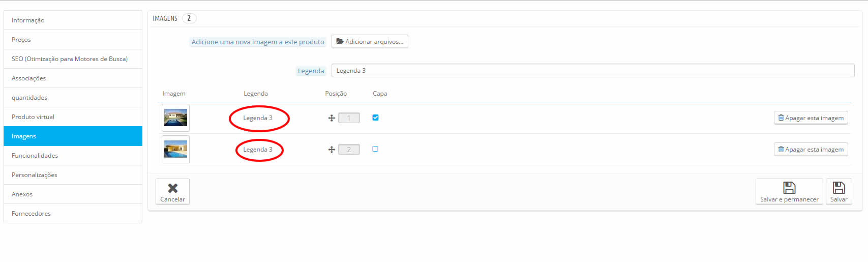Click the Cancelar X button

(x=172, y=192)
